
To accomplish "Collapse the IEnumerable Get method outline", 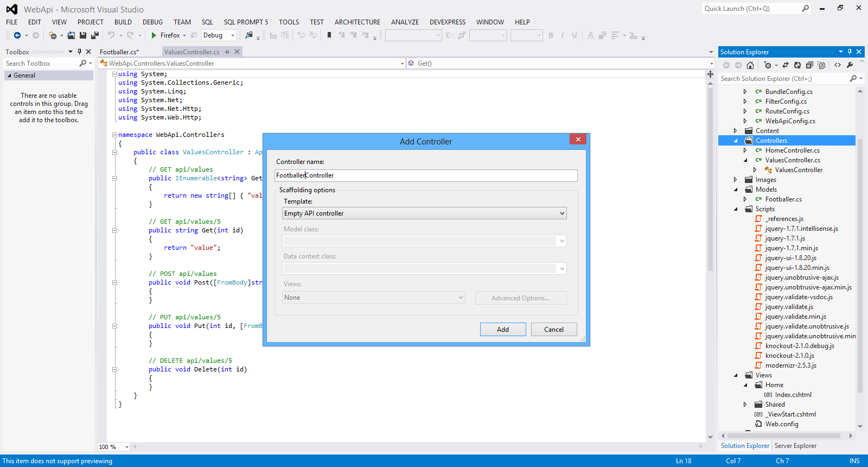I will [114, 178].
